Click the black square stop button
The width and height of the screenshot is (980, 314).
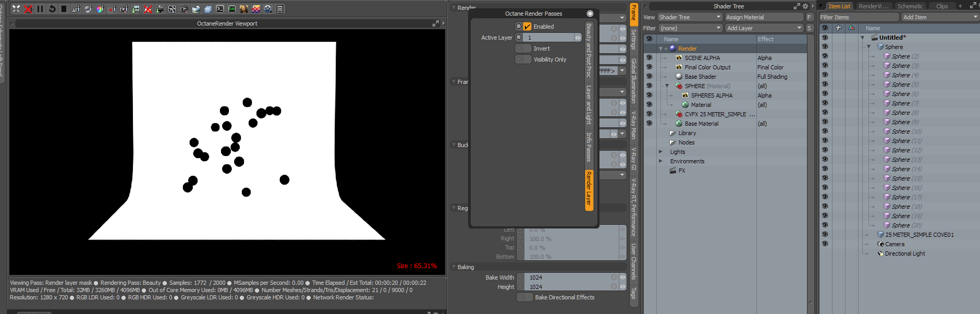(64, 9)
